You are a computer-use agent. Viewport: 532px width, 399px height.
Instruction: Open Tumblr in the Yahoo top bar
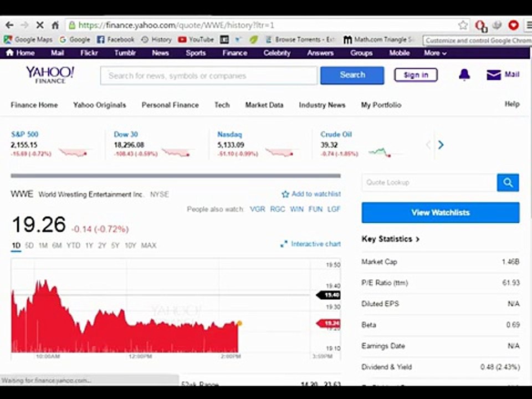click(125, 53)
